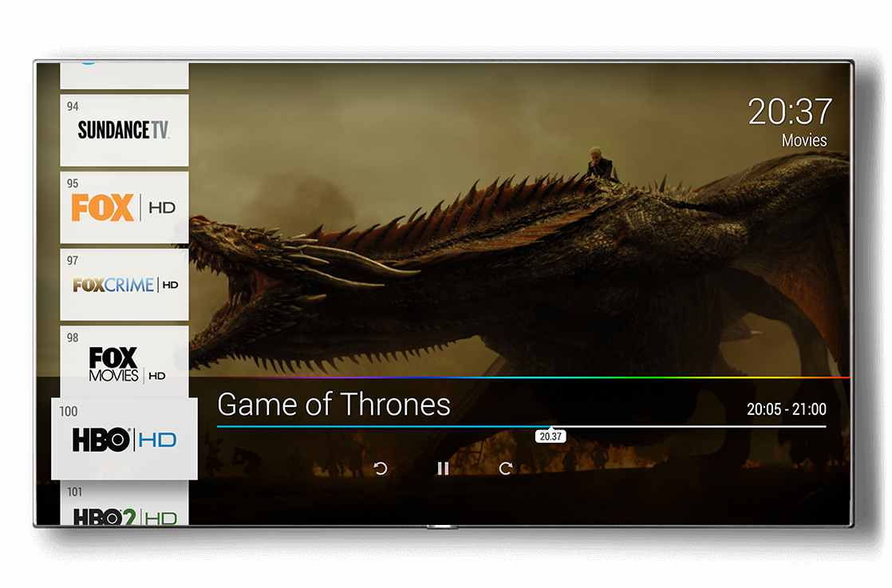Click the skip forward (clockwise arrow) icon
Viewport: 892px width, 588px height.
[506, 468]
